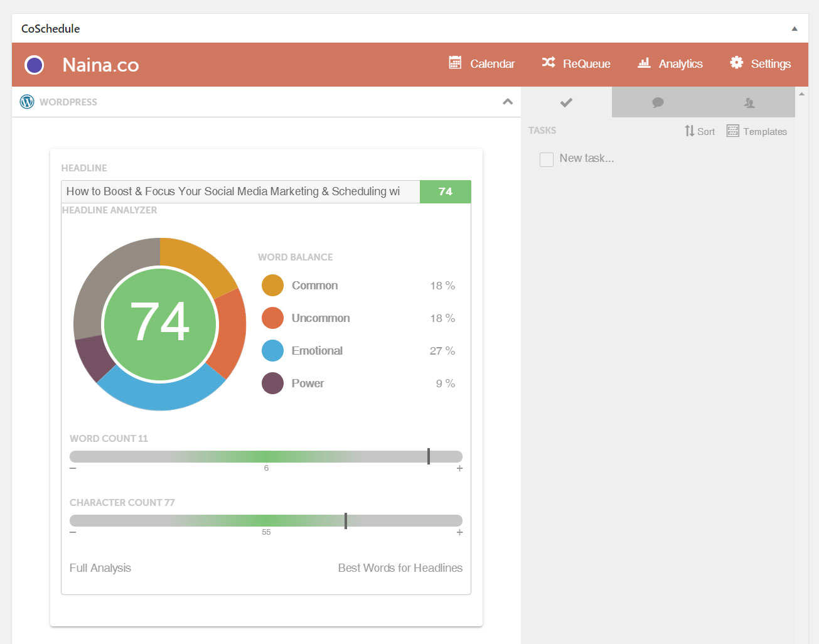Tick the New task checkbox
Image resolution: width=819 pixels, height=644 pixels.
point(547,159)
